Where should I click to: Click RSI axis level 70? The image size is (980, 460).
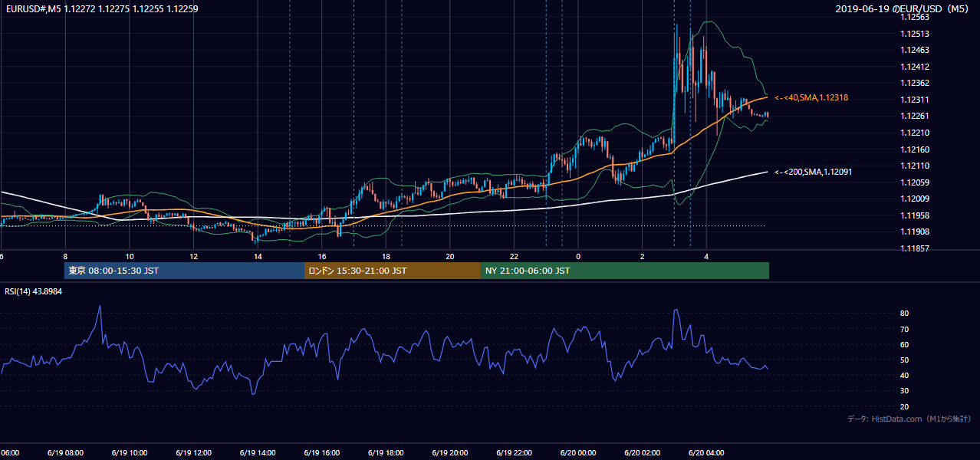click(905, 329)
